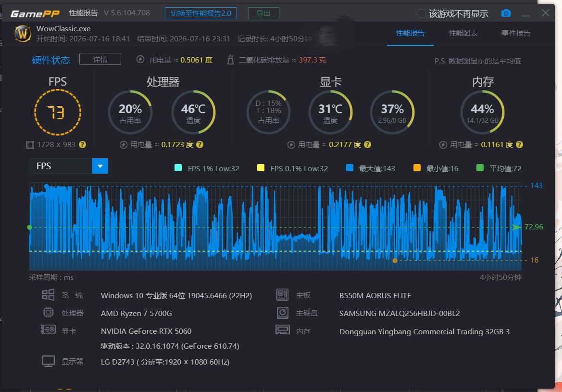
Task: Switch to the 性能图表 tab
Action: click(463, 33)
